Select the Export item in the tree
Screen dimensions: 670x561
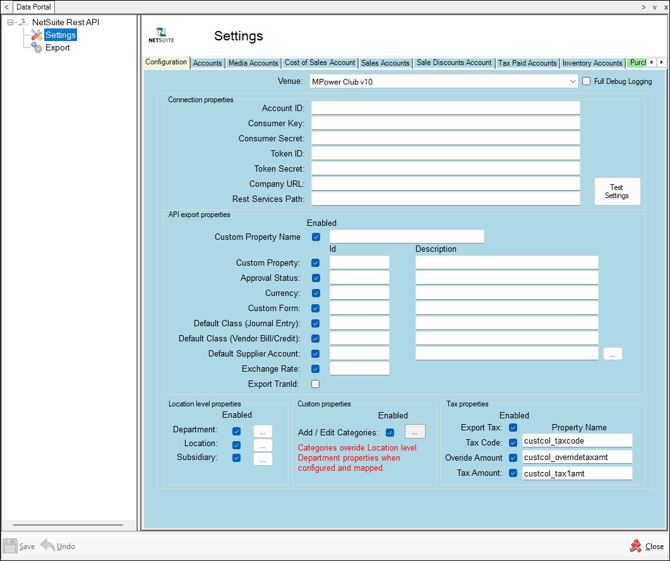pyautogui.click(x=58, y=48)
